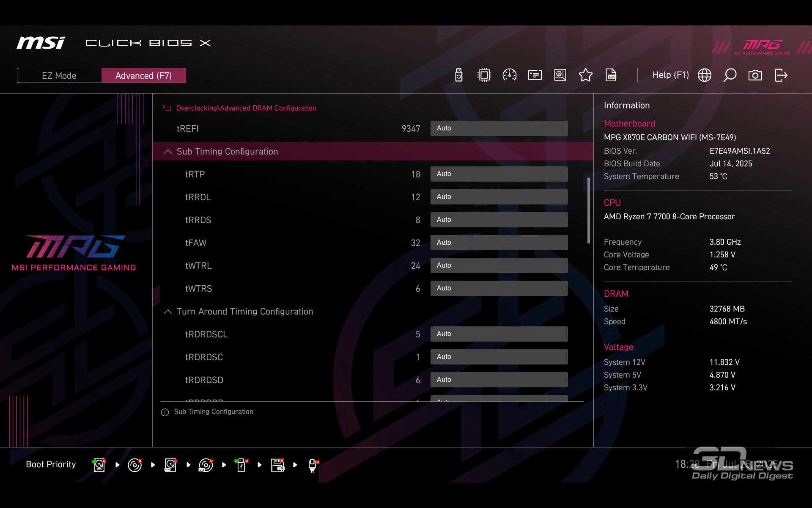This screenshot has width=812, height=508.
Task: Select the tRDRDSD setting label
Action: click(204, 380)
